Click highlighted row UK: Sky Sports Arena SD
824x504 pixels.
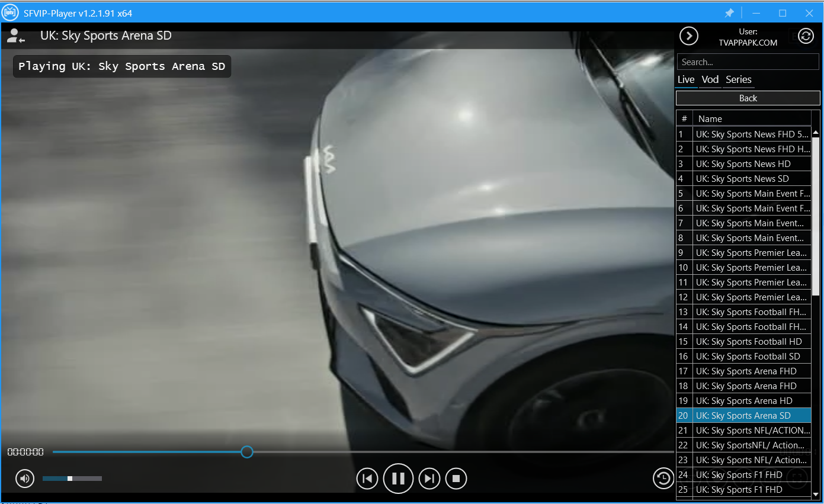744,416
